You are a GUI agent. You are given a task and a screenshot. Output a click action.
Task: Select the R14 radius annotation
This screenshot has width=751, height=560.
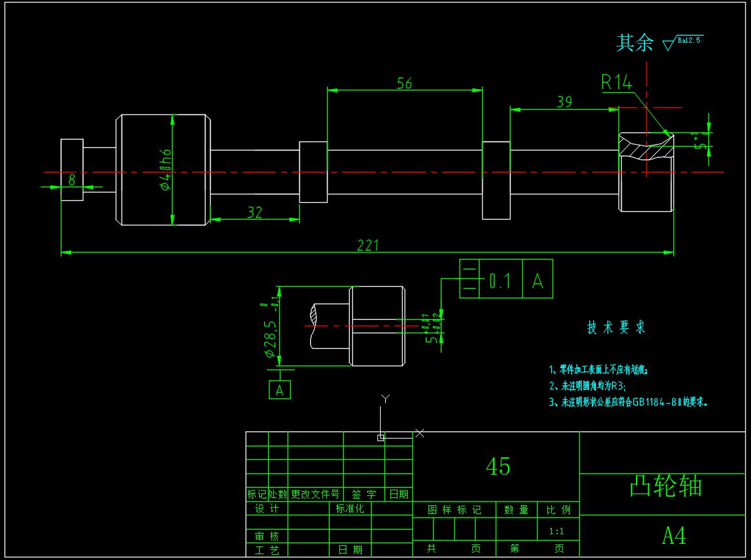click(x=616, y=82)
